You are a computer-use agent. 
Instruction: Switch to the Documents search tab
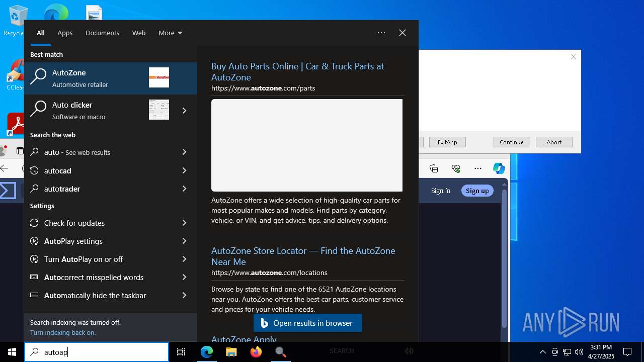click(x=102, y=33)
